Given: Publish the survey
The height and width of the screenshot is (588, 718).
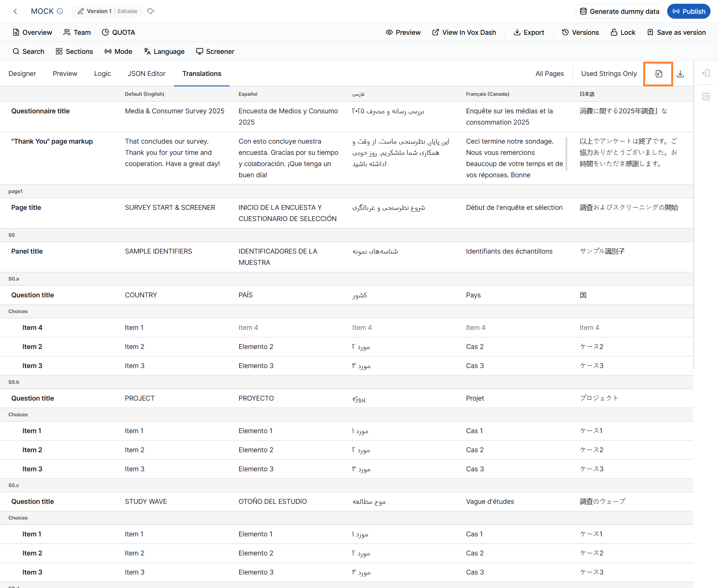Looking at the screenshot, I should point(688,11).
